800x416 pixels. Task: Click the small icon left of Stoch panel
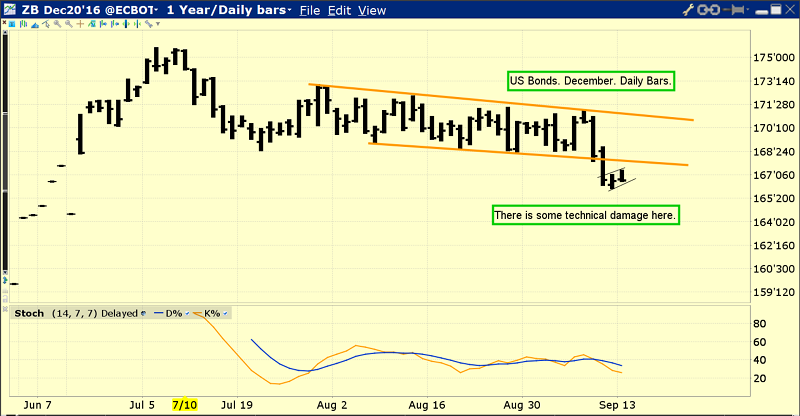5,309
